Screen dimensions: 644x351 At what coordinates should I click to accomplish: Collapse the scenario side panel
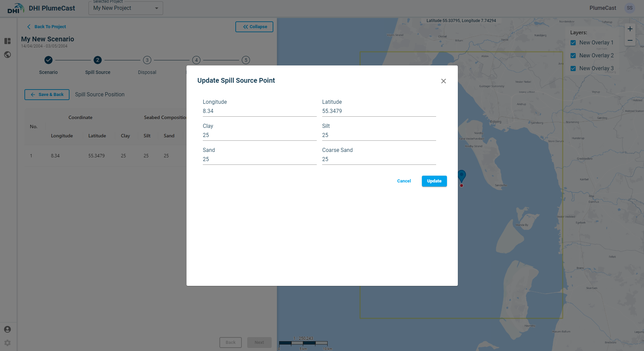point(254,27)
